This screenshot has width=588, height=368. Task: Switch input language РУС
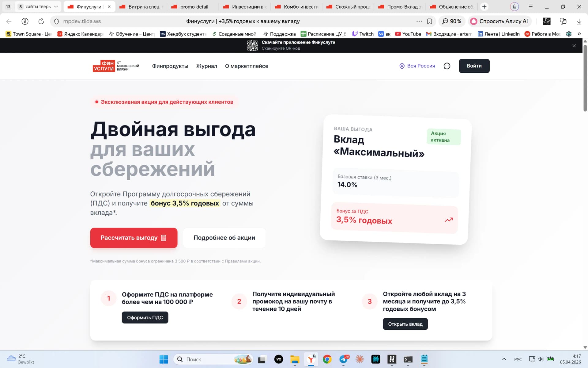pos(518,359)
